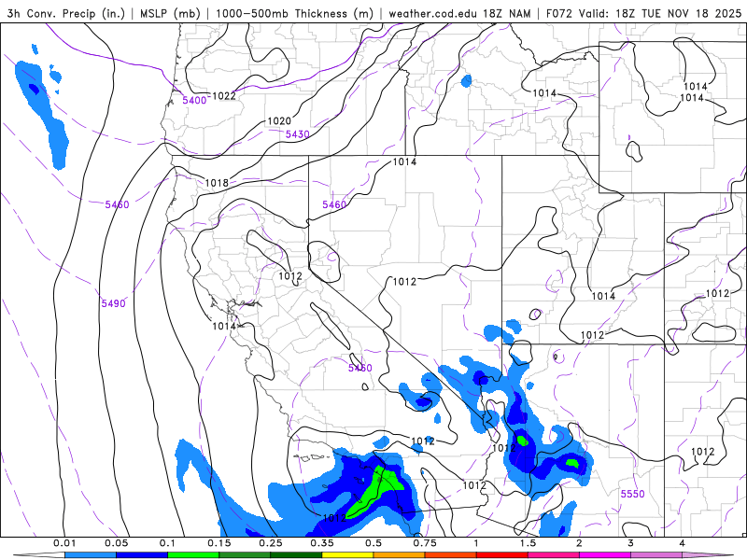Click the legend tick value 4
Image resolution: width=747 pixels, height=560 pixels.
683,543
